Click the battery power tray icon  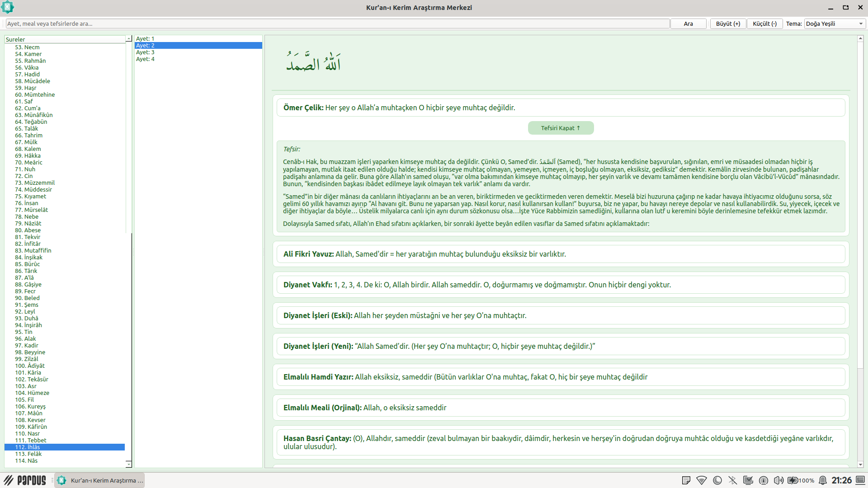click(793, 480)
